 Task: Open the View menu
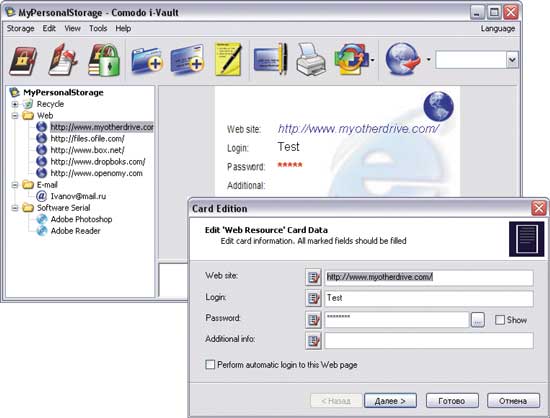72,28
